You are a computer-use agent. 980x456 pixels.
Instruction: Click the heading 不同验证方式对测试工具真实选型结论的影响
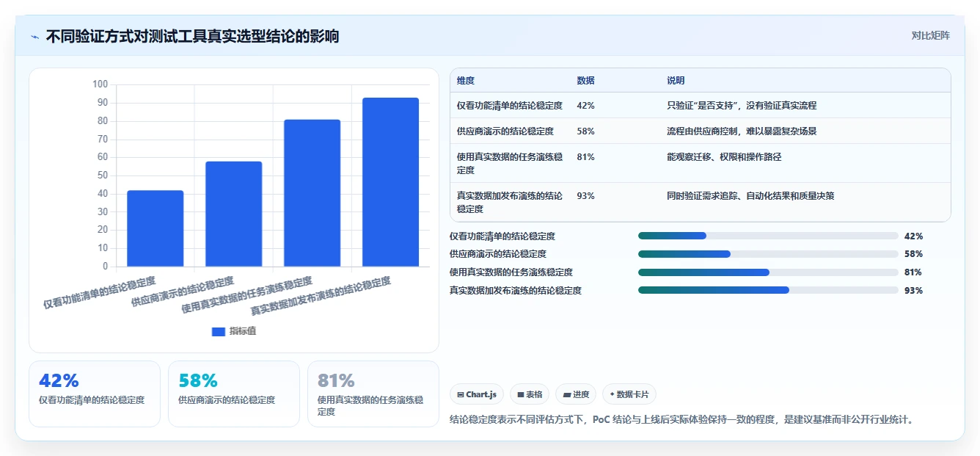(193, 37)
